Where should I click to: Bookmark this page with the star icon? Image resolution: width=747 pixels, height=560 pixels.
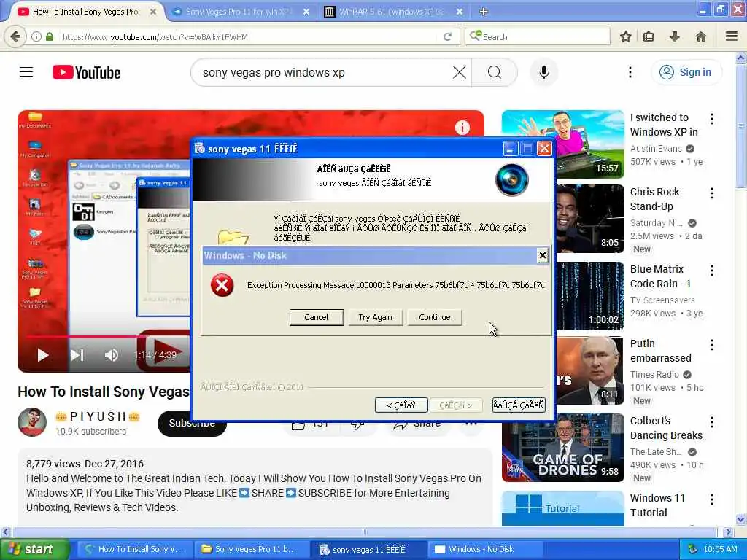tap(625, 36)
